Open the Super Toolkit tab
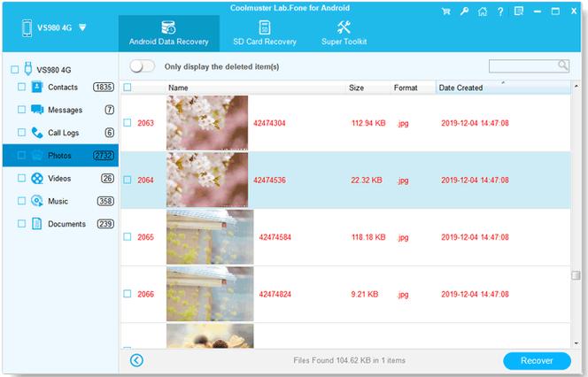Image resolution: width=588 pixels, height=377 pixels. tap(344, 34)
